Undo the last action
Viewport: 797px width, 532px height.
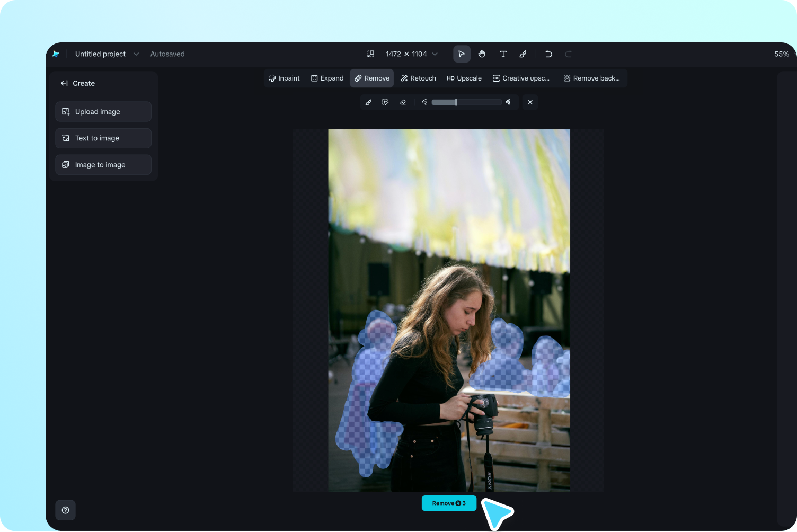(x=548, y=54)
